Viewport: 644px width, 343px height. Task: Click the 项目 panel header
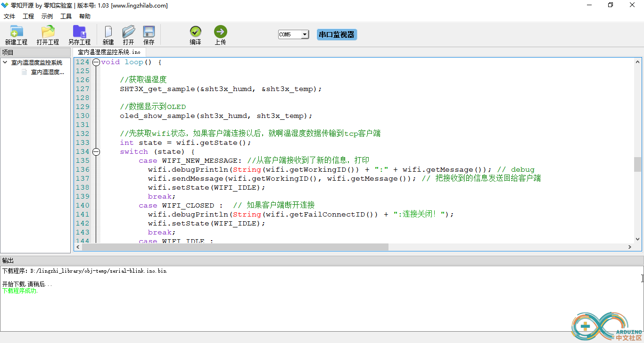[35, 53]
